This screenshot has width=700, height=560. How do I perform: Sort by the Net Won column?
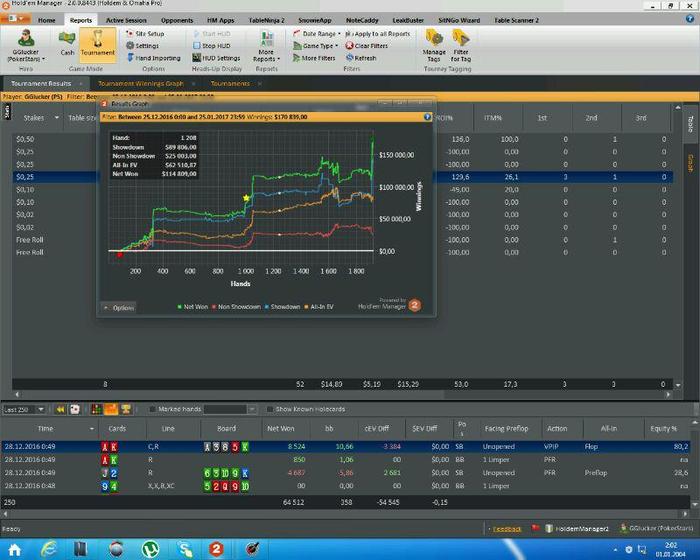pyautogui.click(x=281, y=428)
